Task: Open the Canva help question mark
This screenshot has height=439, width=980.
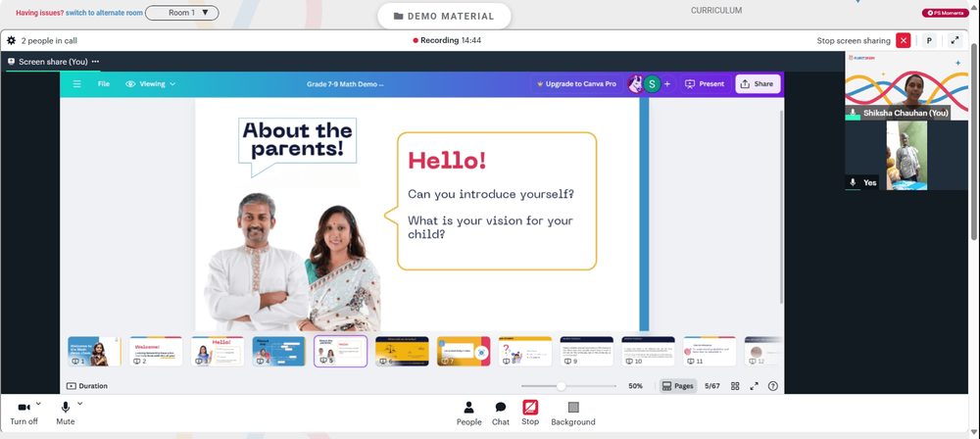Action: point(773,386)
